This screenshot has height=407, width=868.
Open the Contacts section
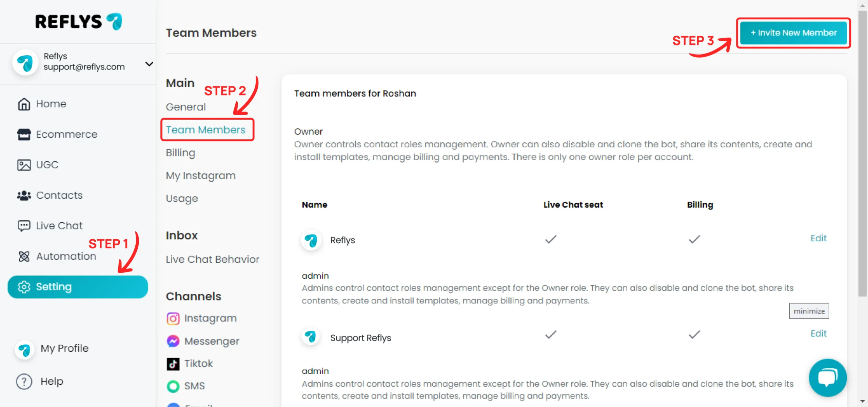click(59, 195)
